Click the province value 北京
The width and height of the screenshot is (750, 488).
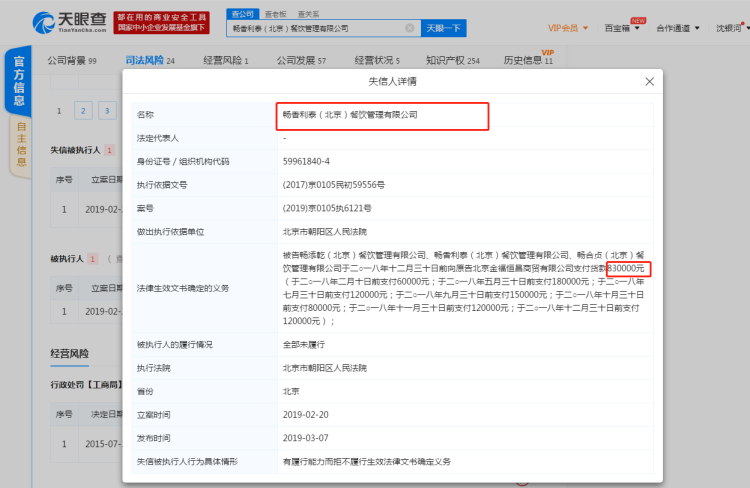click(291, 391)
